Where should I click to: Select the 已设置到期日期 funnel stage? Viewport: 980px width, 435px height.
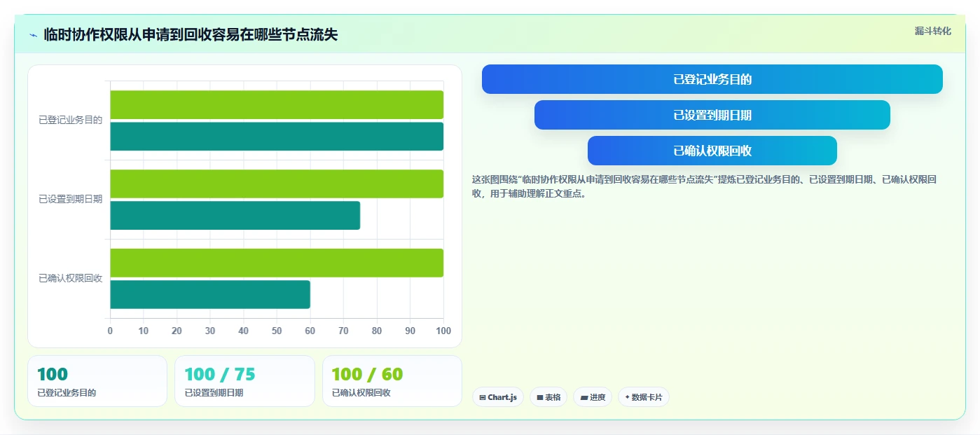tap(712, 115)
